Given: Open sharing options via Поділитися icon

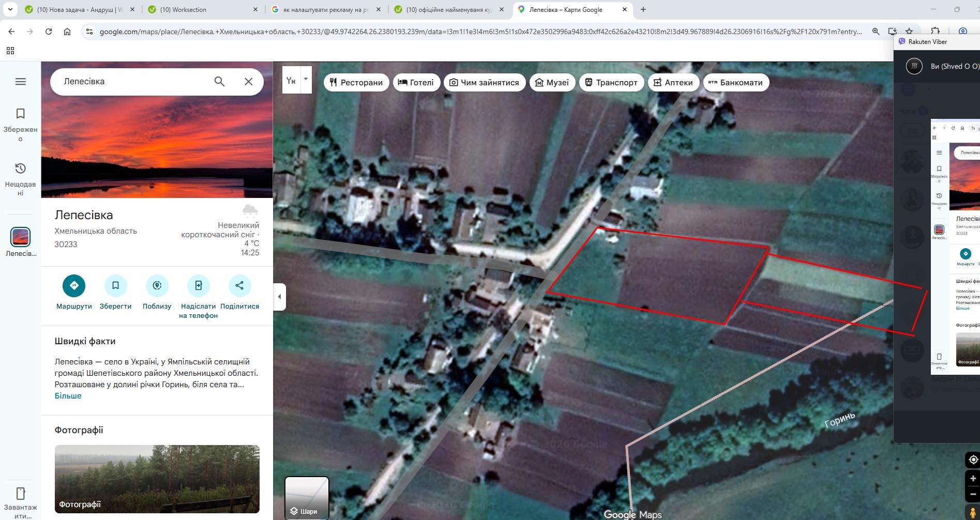Looking at the screenshot, I should pos(239,285).
